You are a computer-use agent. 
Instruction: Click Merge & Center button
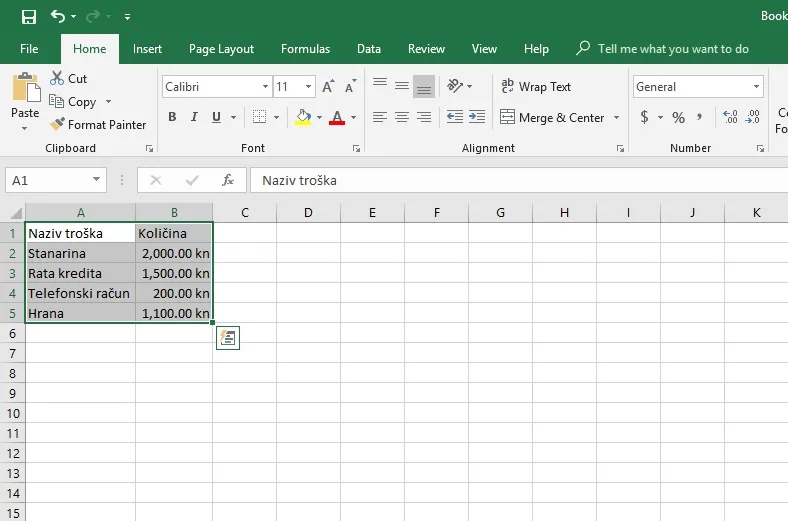click(553, 118)
